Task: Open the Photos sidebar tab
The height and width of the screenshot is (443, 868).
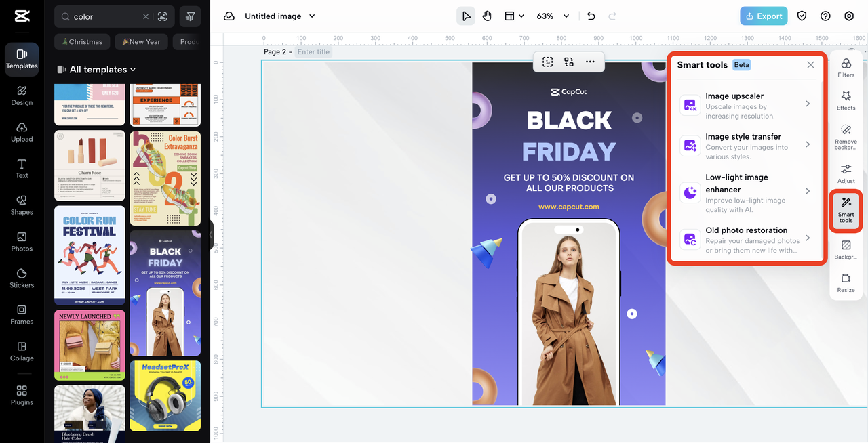Action: pos(22,242)
